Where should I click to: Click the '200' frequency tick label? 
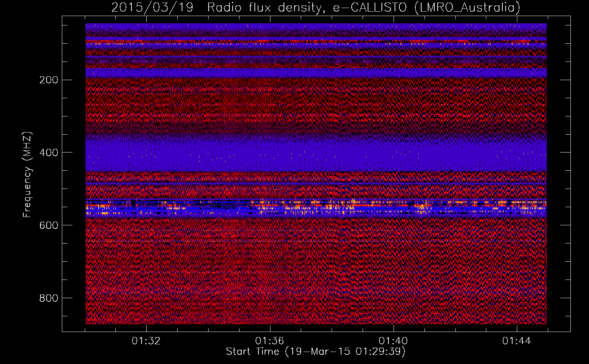pos(49,80)
